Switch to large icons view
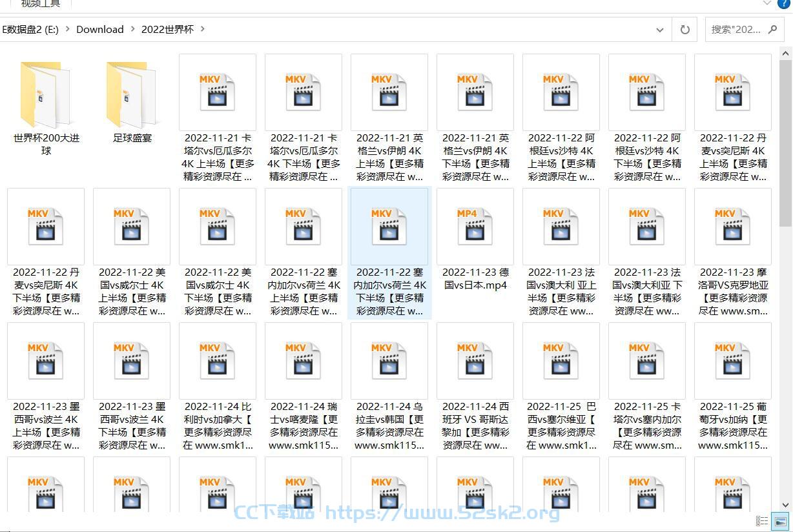The image size is (793, 532). point(781,521)
